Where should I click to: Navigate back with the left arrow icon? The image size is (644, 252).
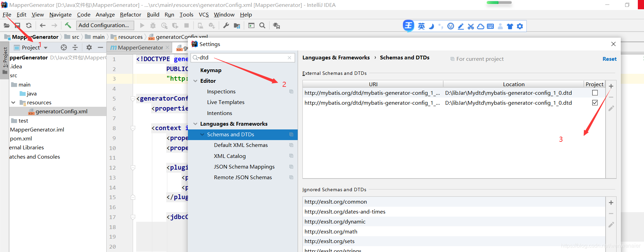pos(43,25)
